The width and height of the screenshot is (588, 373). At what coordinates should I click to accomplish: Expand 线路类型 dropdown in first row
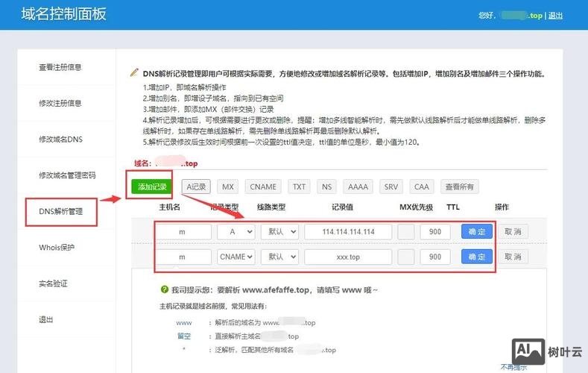click(279, 232)
